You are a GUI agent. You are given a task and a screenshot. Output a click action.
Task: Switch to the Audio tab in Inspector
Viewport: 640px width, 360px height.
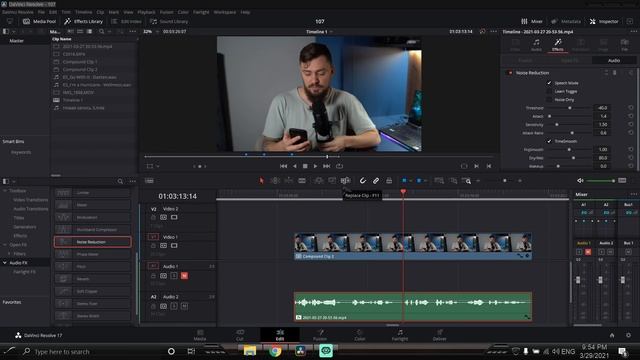pyautogui.click(x=536, y=45)
